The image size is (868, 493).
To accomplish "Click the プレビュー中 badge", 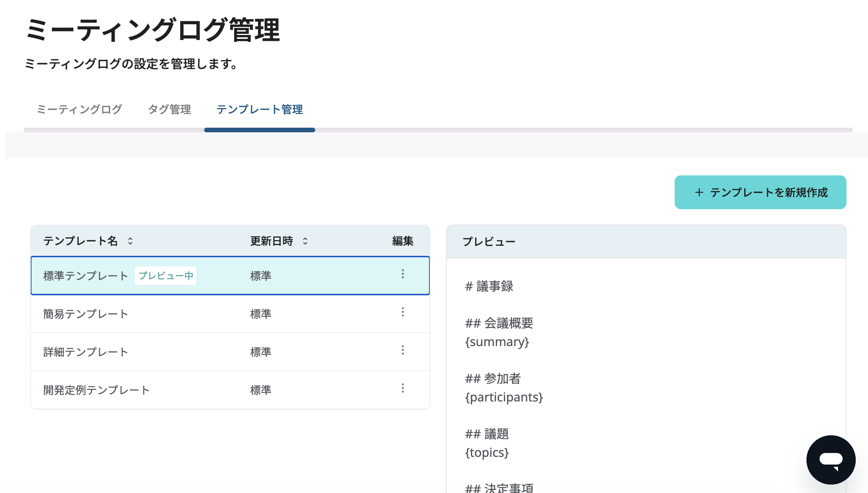I will [x=166, y=276].
